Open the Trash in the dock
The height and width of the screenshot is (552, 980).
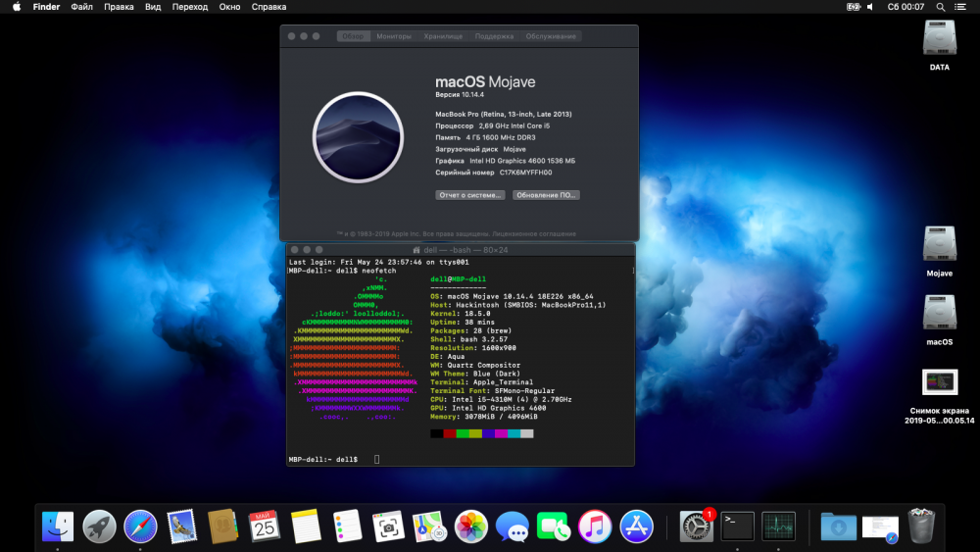click(x=921, y=527)
